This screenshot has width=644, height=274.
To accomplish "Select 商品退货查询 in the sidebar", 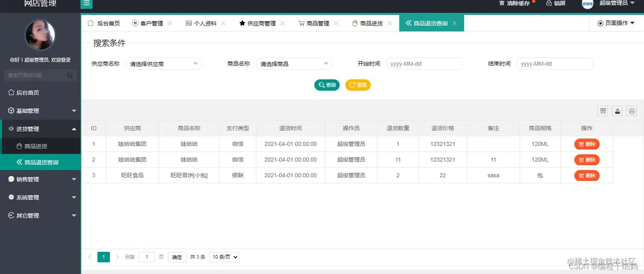I will [40, 162].
